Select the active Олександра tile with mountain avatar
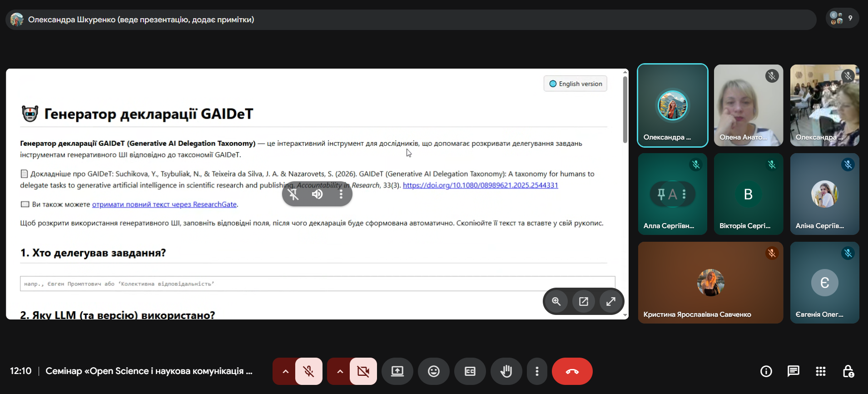 tap(673, 105)
